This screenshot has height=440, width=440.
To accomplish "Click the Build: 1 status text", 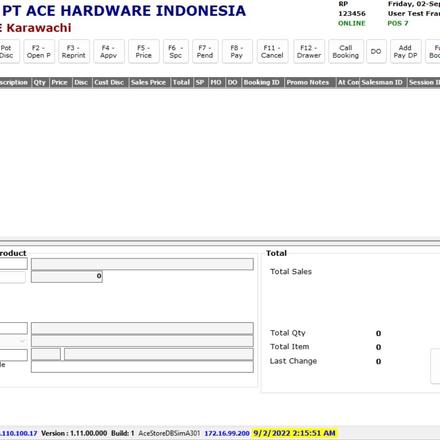I will [123, 433].
